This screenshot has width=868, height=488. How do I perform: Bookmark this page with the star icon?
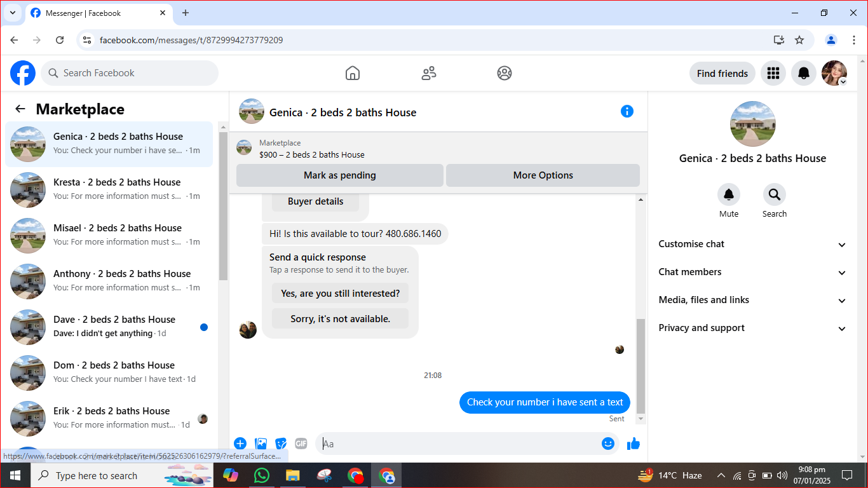click(799, 40)
